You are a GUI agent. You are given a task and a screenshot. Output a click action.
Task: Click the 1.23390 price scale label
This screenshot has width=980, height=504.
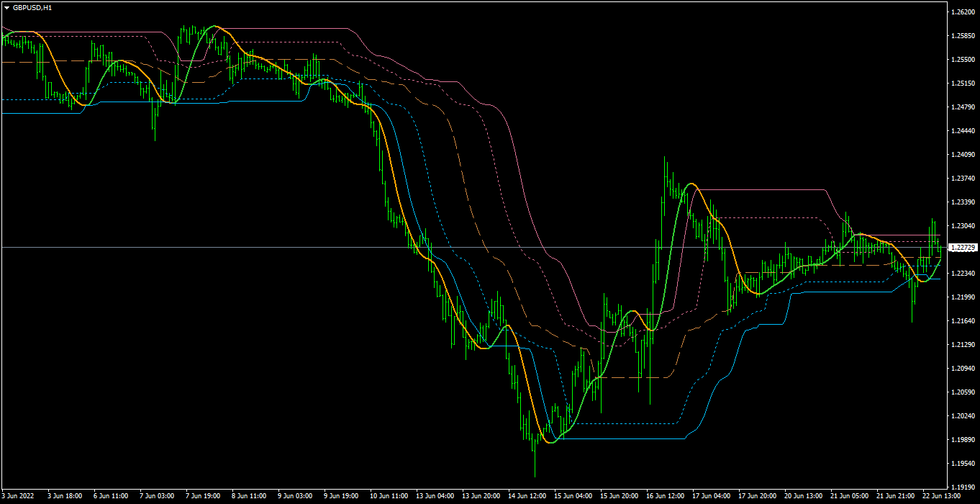[x=963, y=202]
